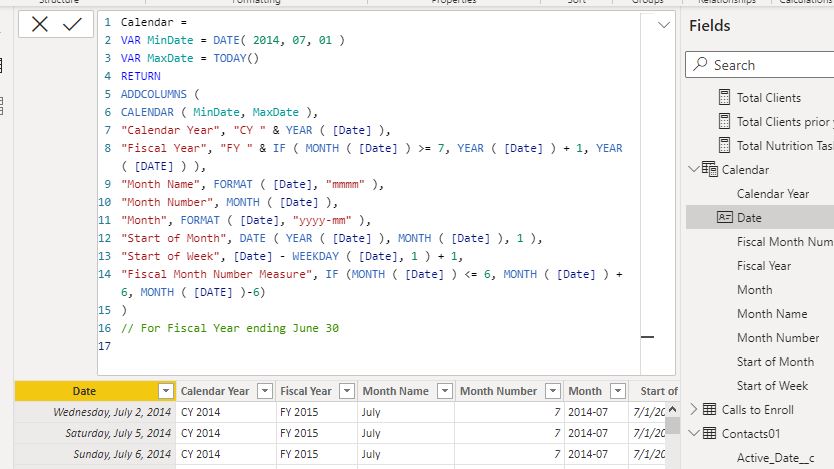The image size is (834, 469).
Task: Click the search magnifier icon
Action: click(700, 64)
